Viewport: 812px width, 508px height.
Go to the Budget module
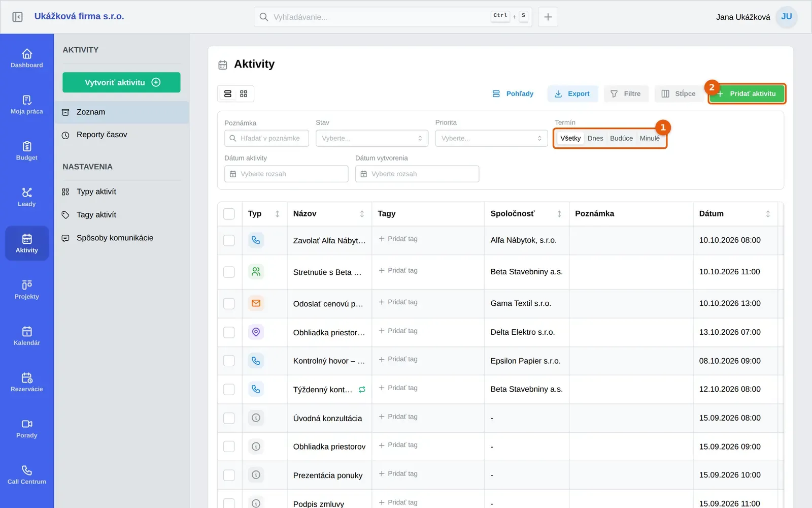click(27, 151)
